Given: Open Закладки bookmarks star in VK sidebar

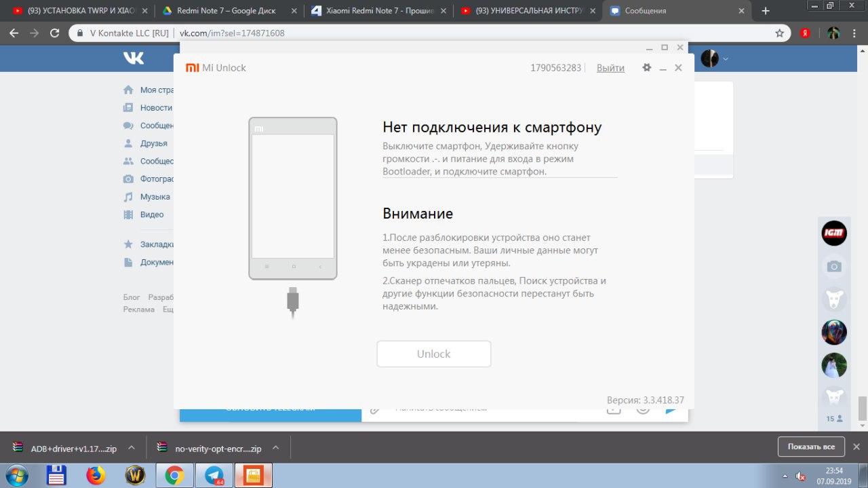Looking at the screenshot, I should pyautogui.click(x=128, y=244).
